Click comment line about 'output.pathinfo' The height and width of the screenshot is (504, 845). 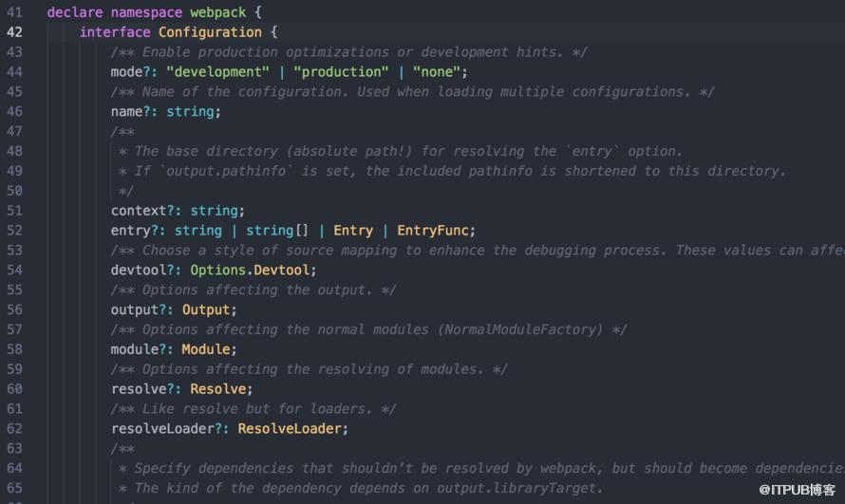[452, 171]
